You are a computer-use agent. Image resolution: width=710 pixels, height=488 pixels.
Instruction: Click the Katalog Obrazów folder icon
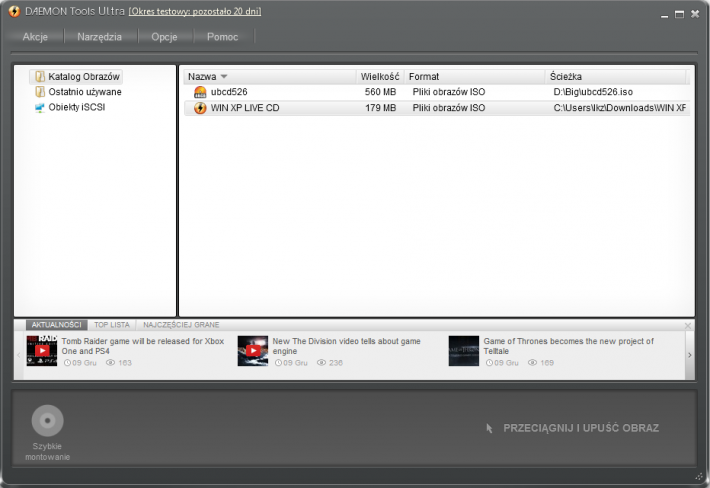[x=40, y=77]
